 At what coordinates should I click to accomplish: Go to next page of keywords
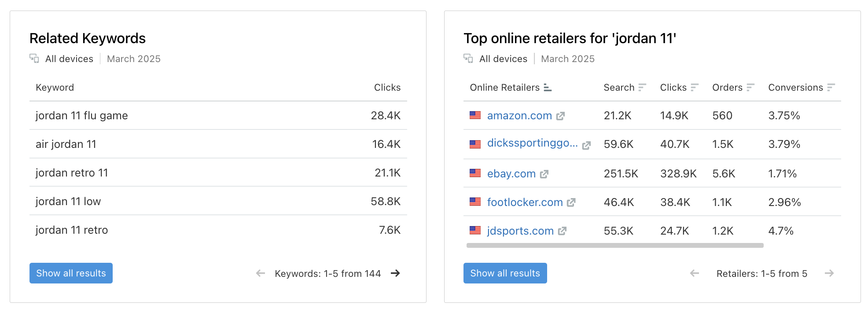pos(396,273)
